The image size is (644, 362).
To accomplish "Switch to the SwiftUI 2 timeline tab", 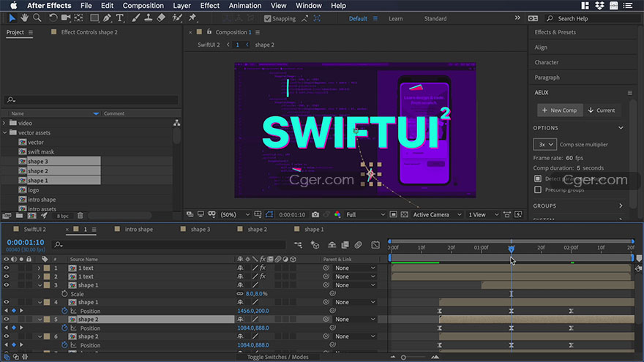I will (x=35, y=230).
